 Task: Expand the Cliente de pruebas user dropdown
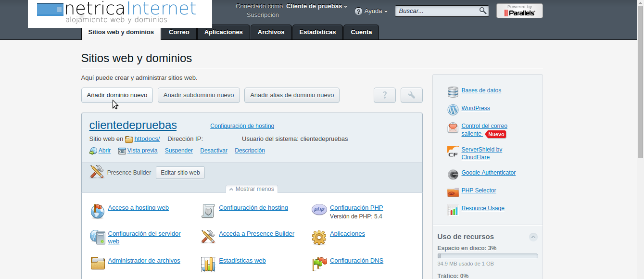(316, 6)
